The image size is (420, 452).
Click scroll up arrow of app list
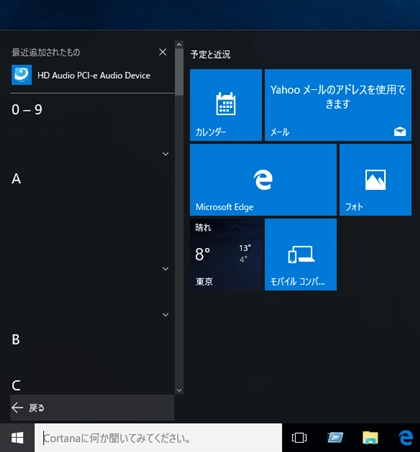click(179, 45)
